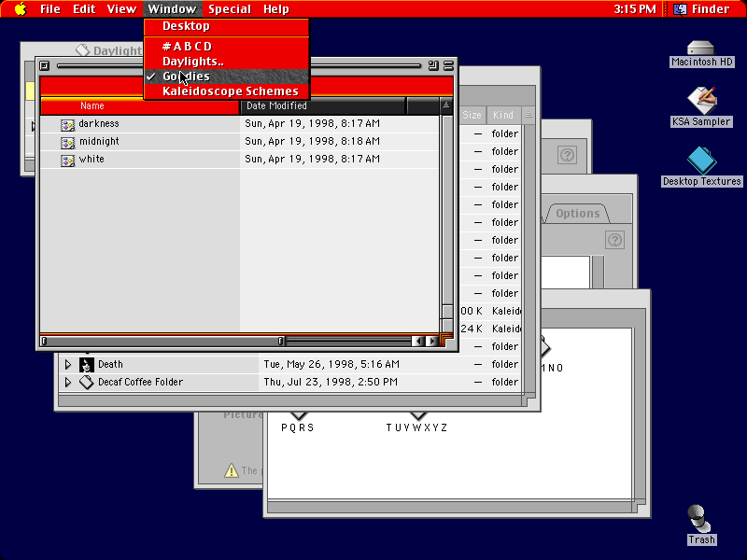747x560 pixels.
Task: Expand the Death folder
Action: click(67, 364)
